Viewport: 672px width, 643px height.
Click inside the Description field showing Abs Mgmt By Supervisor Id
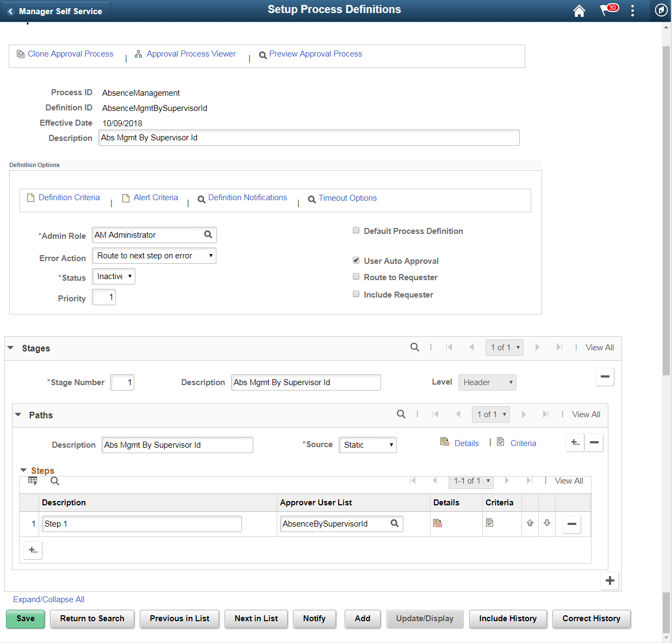(309, 137)
